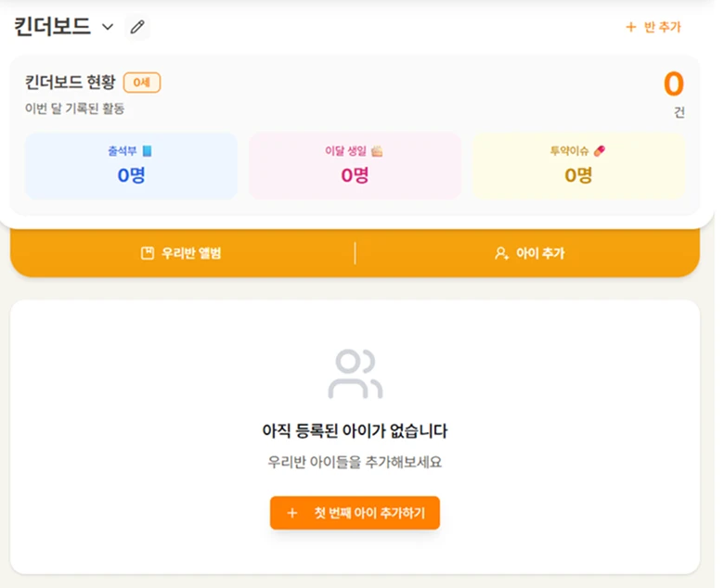Click the birthday cake icon
The image size is (724, 588).
tap(377, 150)
